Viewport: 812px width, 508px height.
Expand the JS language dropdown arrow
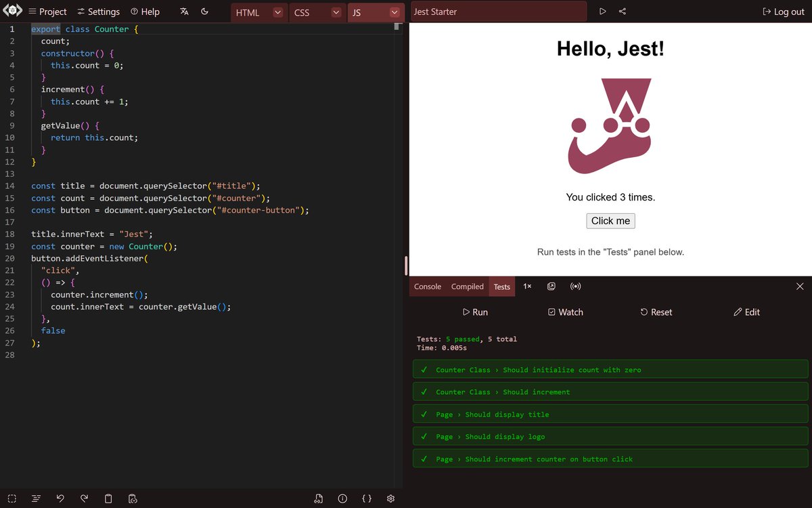point(394,12)
